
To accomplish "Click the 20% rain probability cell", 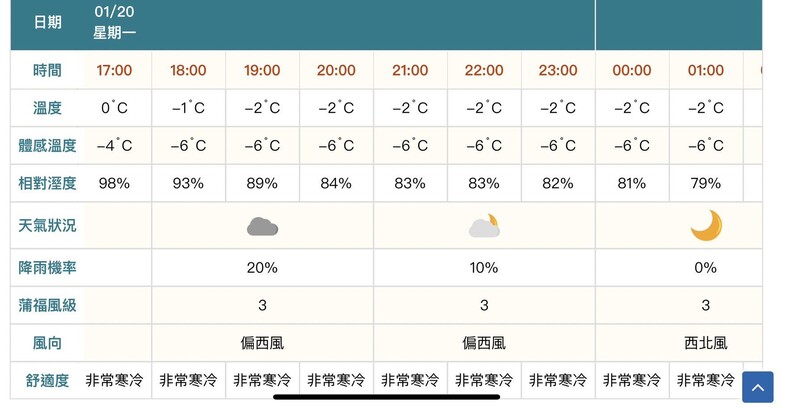I will pos(262,268).
